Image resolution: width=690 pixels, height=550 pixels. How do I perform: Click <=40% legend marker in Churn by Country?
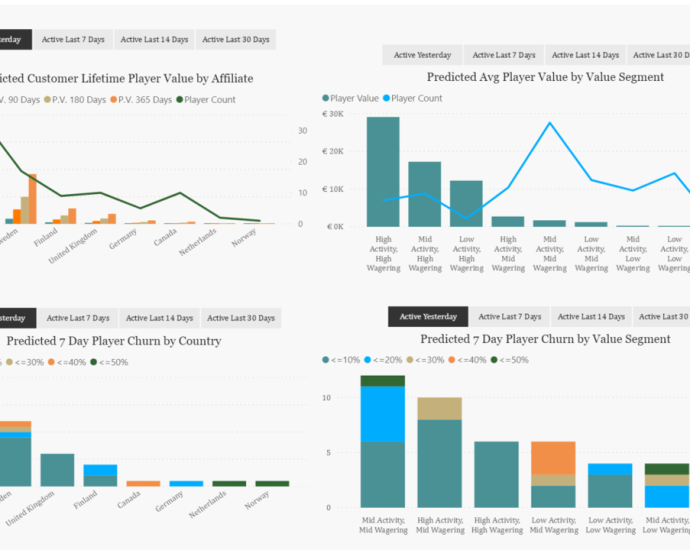coord(53,362)
